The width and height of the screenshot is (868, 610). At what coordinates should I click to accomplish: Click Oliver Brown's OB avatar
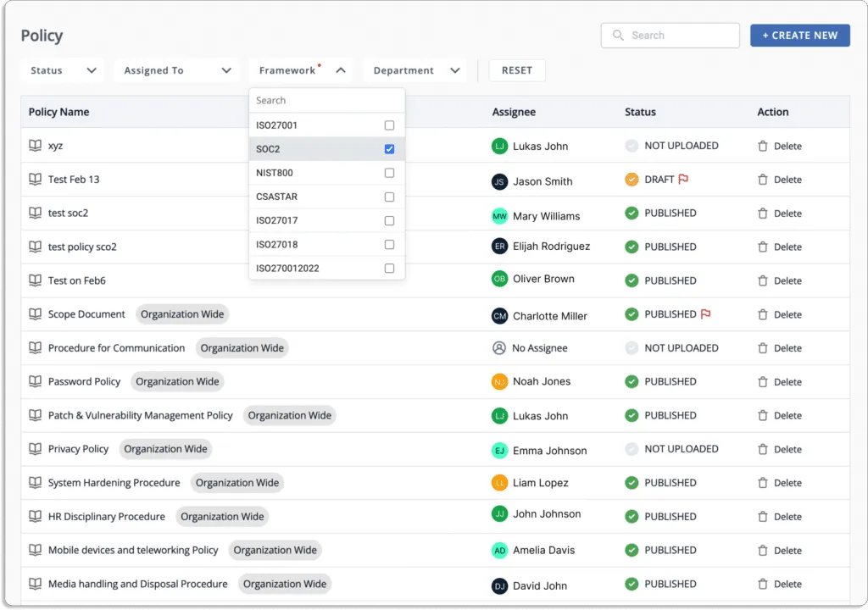499,279
